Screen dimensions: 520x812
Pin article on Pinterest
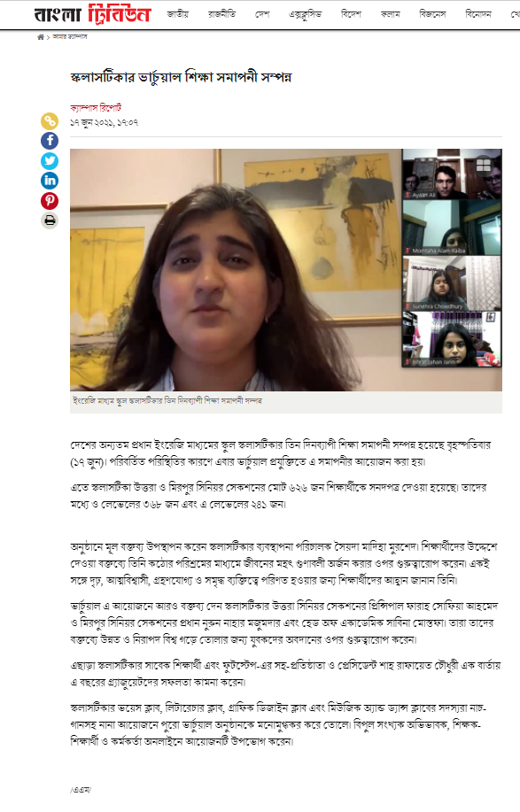tap(50, 201)
